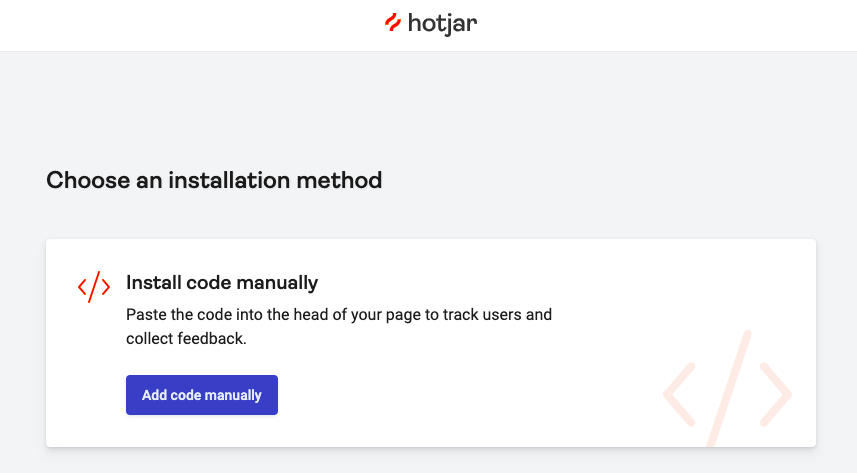Viewport: 857px width, 473px height.
Task: Click the Add code manually button
Action: (202, 395)
